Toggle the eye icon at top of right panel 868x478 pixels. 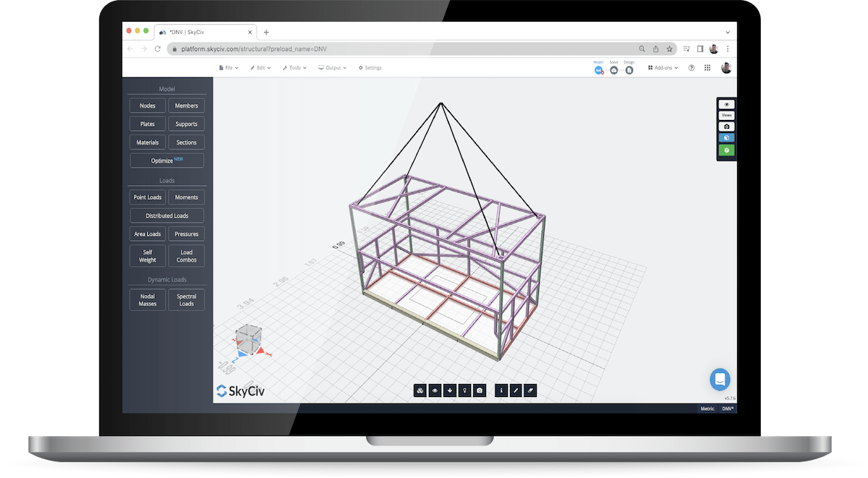tap(726, 103)
